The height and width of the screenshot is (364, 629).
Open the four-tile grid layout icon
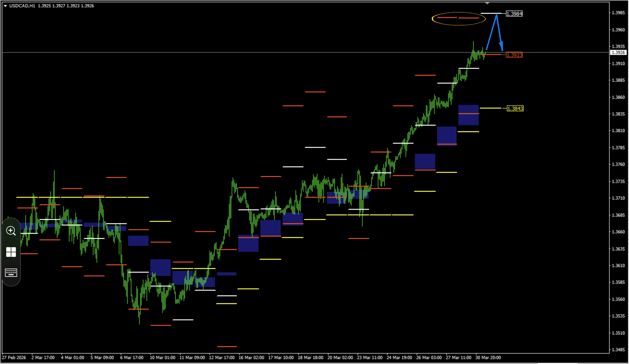click(x=11, y=252)
